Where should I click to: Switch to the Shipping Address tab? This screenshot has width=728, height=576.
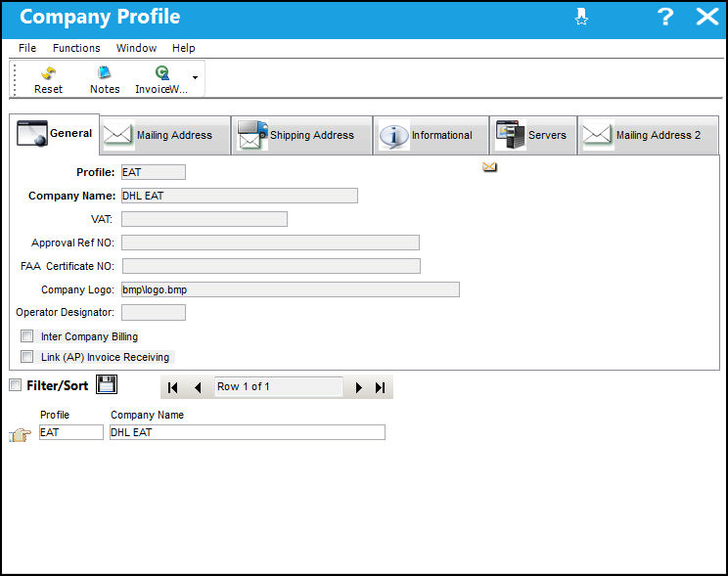(x=301, y=135)
